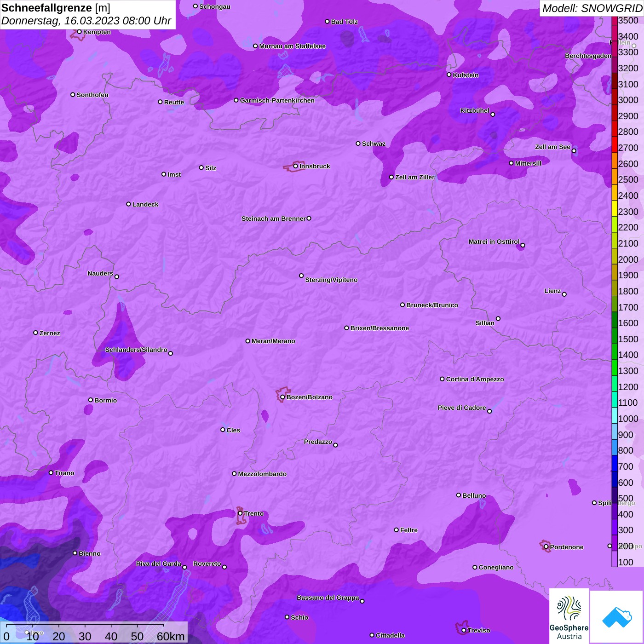Click the Bormio marker dot
The image size is (644, 644).
click(x=91, y=400)
